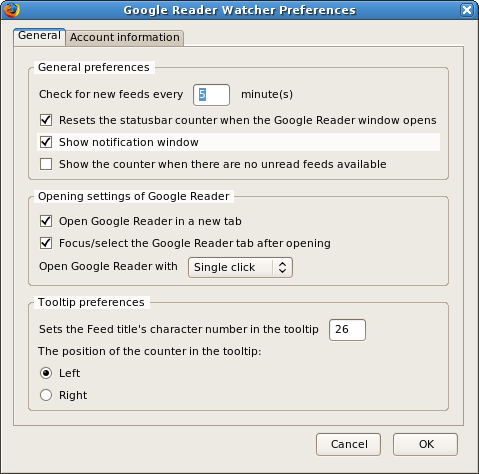Click the Open Google Reader in a new tab label
This screenshot has height=474, width=479.
[150, 221]
